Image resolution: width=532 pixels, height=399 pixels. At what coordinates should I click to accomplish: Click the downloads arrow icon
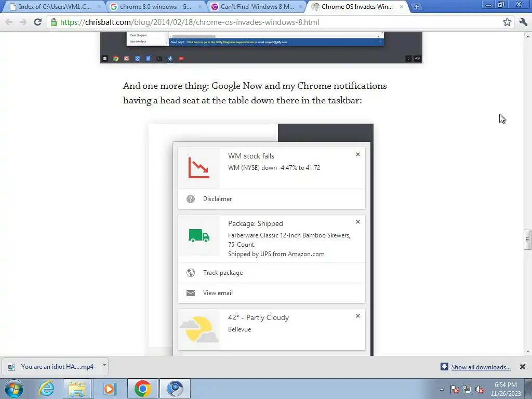(444, 367)
